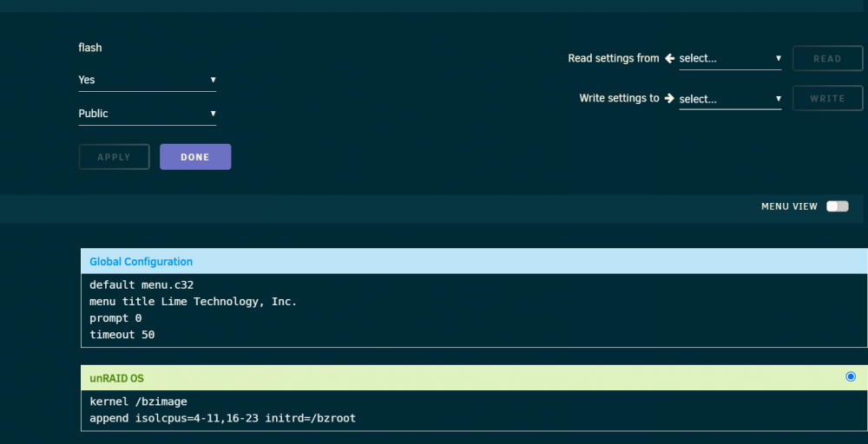This screenshot has width=868, height=444.
Task: Click the 'Read settings from' label
Action: [x=614, y=58]
